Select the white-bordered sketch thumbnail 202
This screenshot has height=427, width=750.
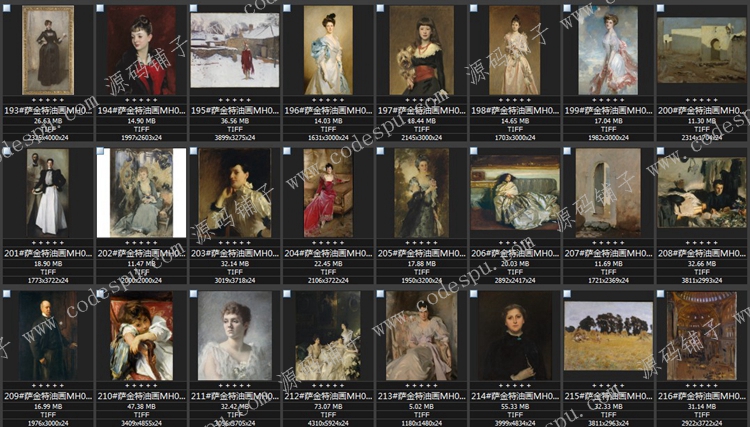[142, 193]
